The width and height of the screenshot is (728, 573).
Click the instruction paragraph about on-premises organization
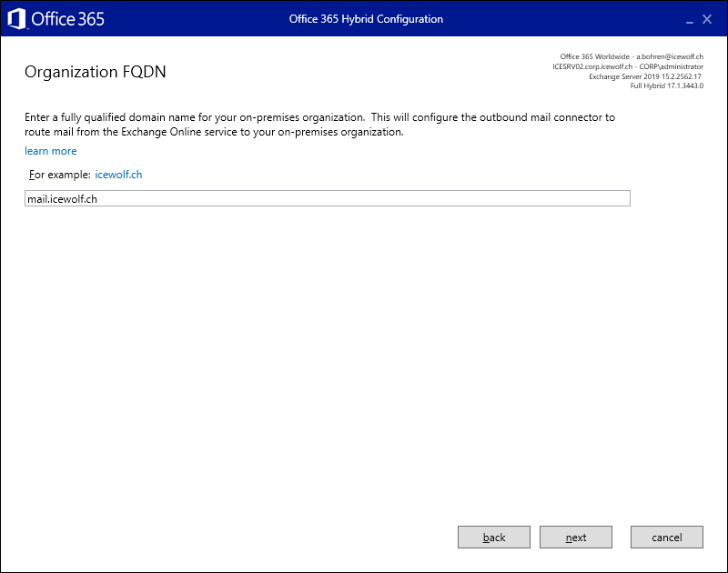(320, 125)
